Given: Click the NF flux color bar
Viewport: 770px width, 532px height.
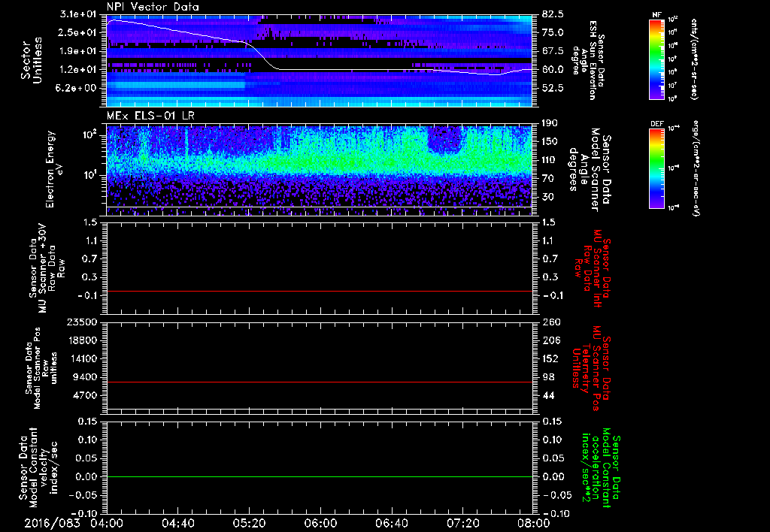Looking at the screenshot, I should (x=657, y=59).
